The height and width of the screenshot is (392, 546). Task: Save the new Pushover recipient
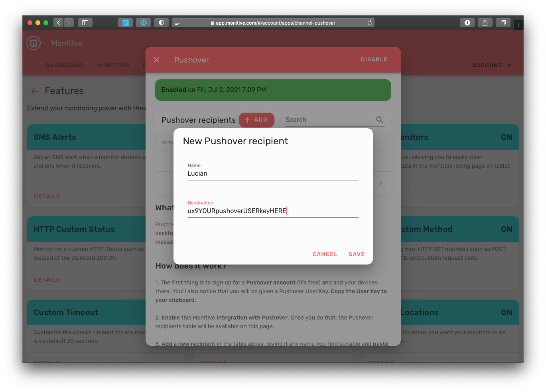click(x=357, y=254)
